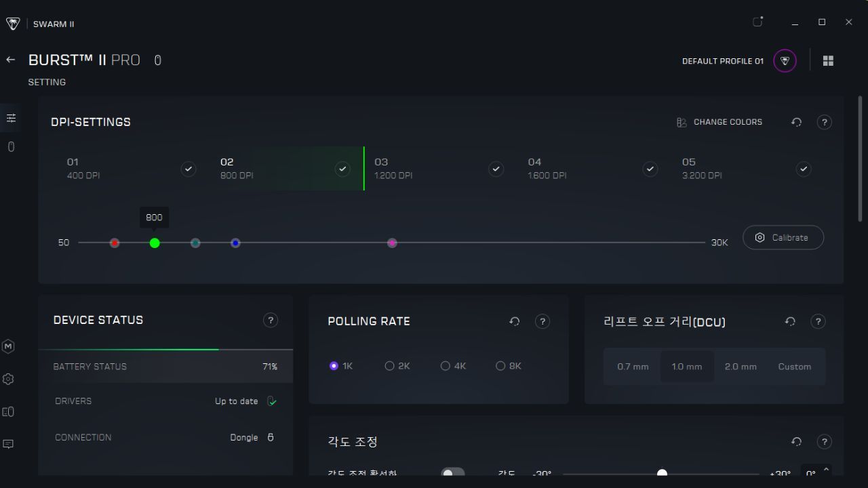
Task: Disable the 01 400 DPI stage checkmark
Action: pyautogui.click(x=189, y=169)
